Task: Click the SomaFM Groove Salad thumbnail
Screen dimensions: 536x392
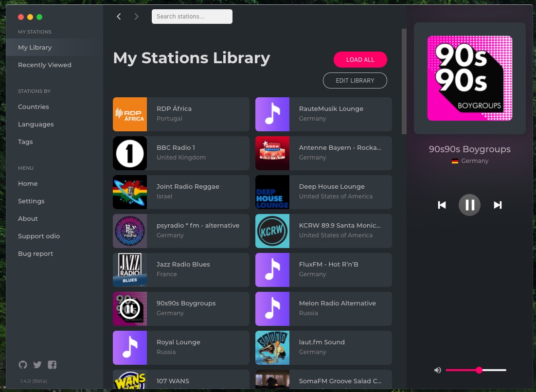Action: (272, 379)
